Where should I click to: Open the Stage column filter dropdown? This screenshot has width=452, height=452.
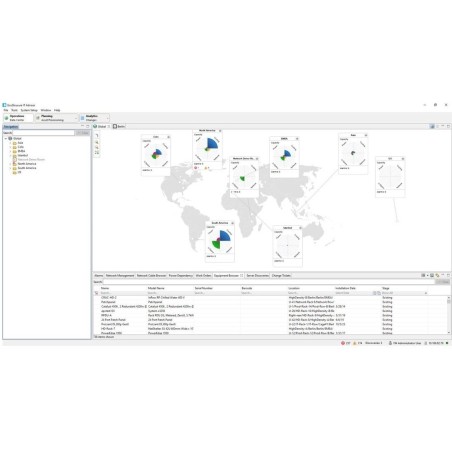(x=426, y=293)
